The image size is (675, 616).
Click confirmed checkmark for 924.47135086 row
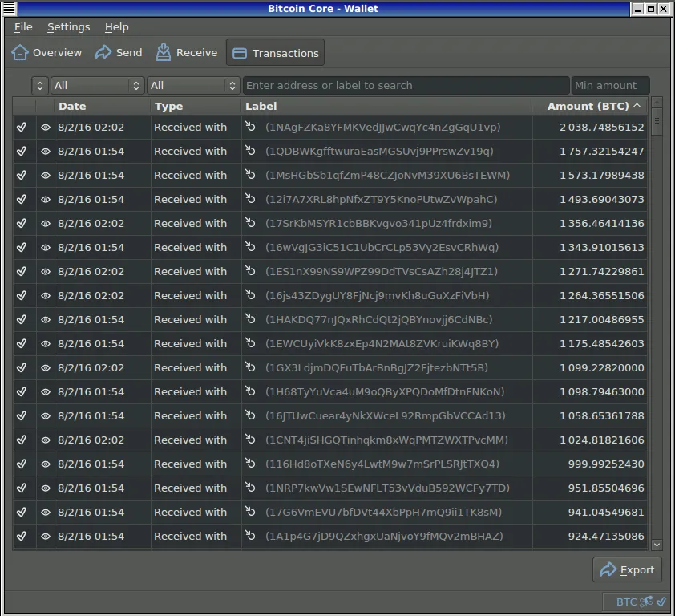click(22, 537)
